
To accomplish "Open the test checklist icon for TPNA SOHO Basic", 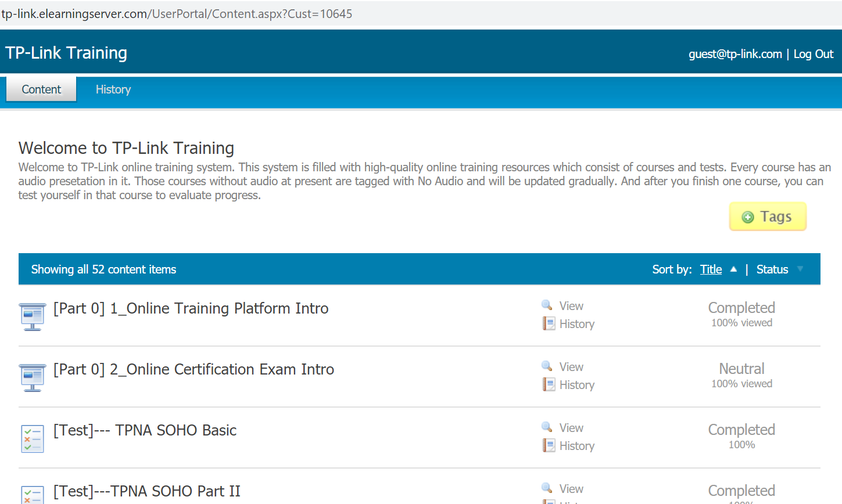I will [x=33, y=438].
